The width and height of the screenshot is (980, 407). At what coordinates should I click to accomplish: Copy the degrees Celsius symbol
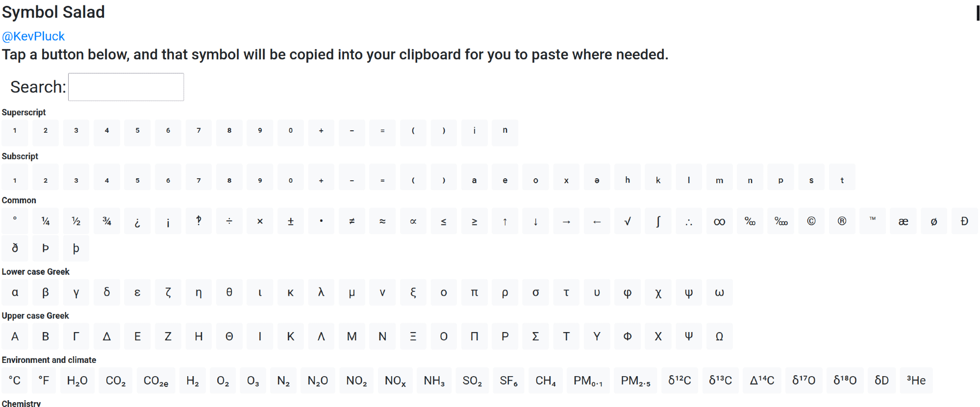coord(15,381)
